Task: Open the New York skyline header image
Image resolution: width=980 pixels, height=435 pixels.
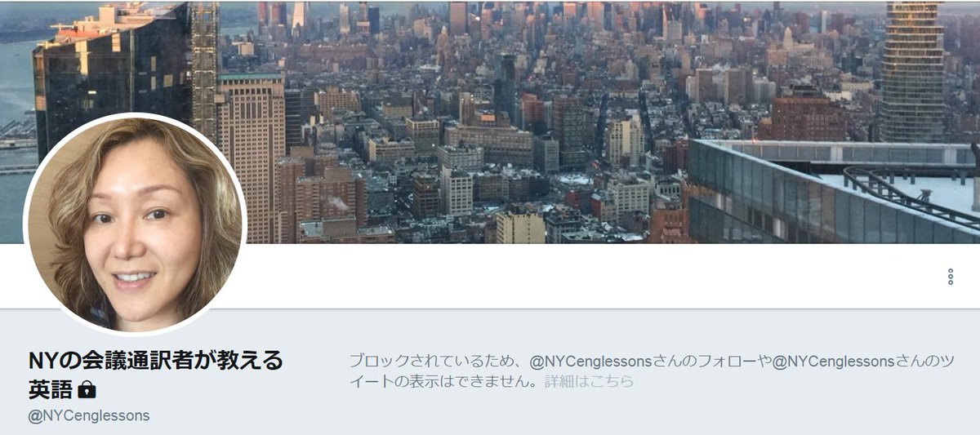Action: click(490, 122)
